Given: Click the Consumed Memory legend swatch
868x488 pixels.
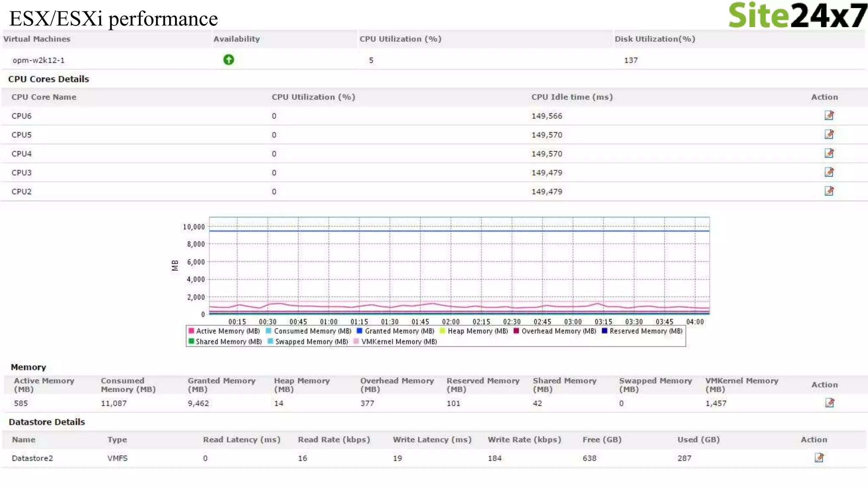Looking at the screenshot, I should pos(269,331).
